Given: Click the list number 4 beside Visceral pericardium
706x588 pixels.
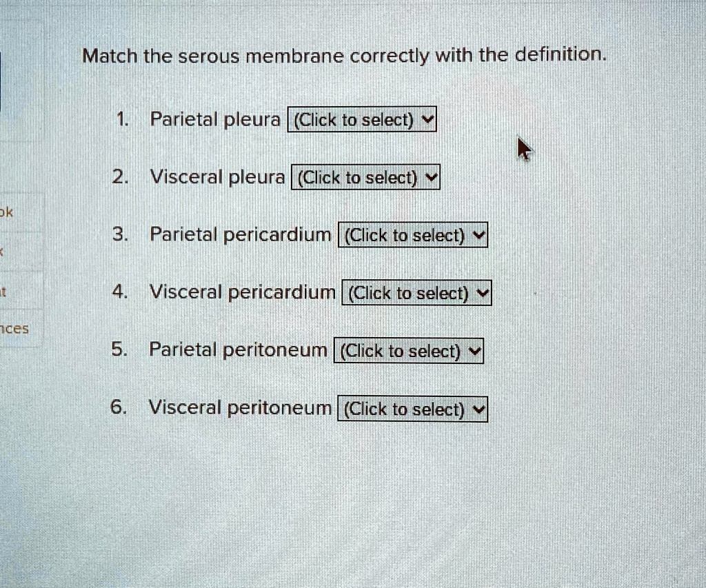Looking at the screenshot, I should pos(119,293).
